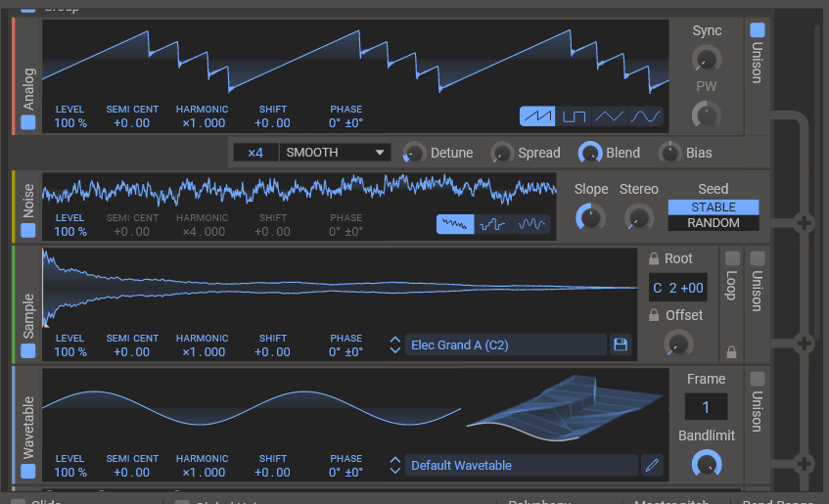The image size is (829, 504).
Task: Click the wavetable Frame number field
Action: [706, 407]
